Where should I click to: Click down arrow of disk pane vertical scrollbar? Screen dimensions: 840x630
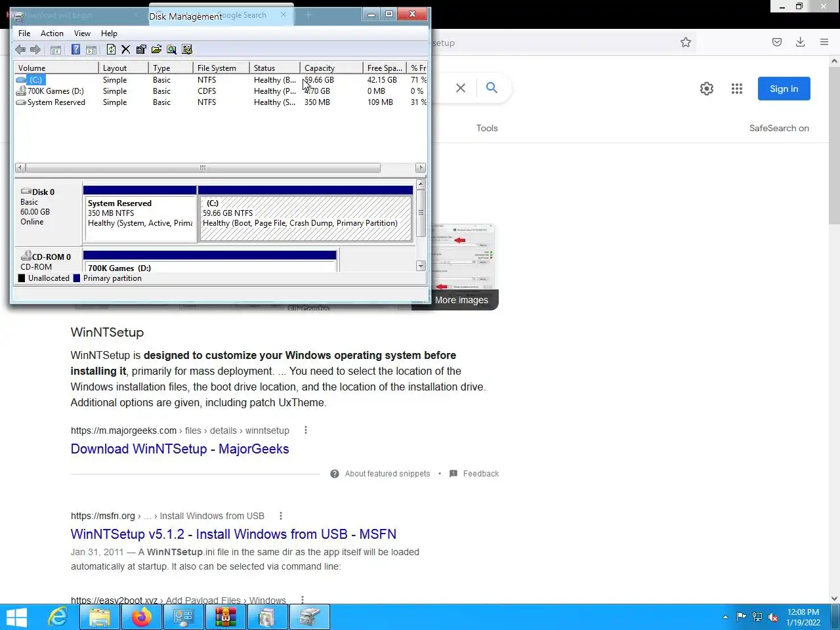pyautogui.click(x=421, y=266)
